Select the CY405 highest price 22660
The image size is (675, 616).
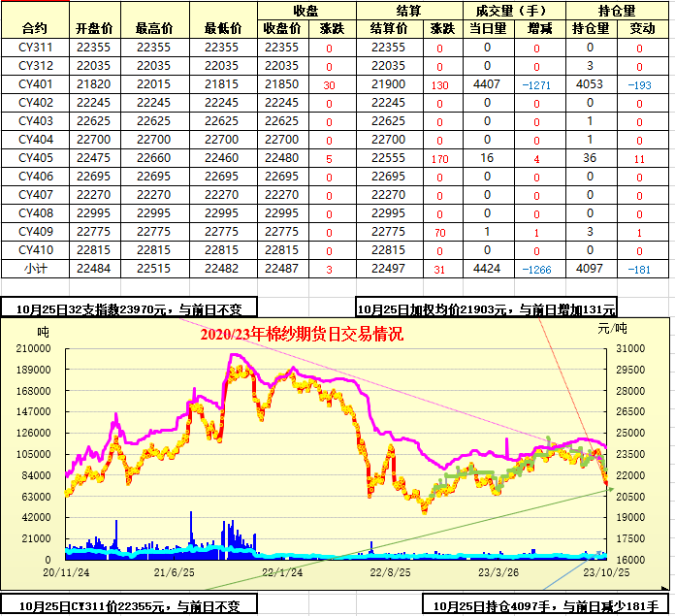(153, 158)
